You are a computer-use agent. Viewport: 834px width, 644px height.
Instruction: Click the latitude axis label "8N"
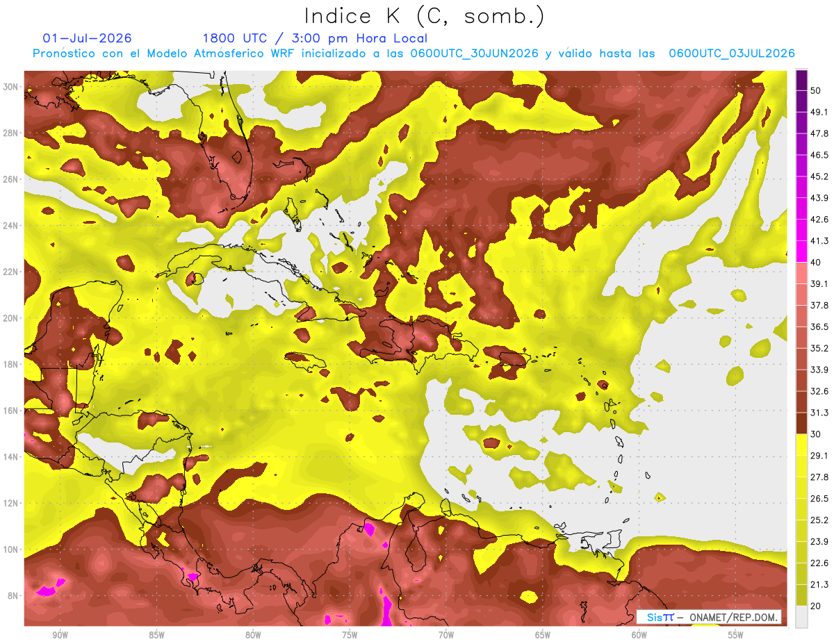14,596
